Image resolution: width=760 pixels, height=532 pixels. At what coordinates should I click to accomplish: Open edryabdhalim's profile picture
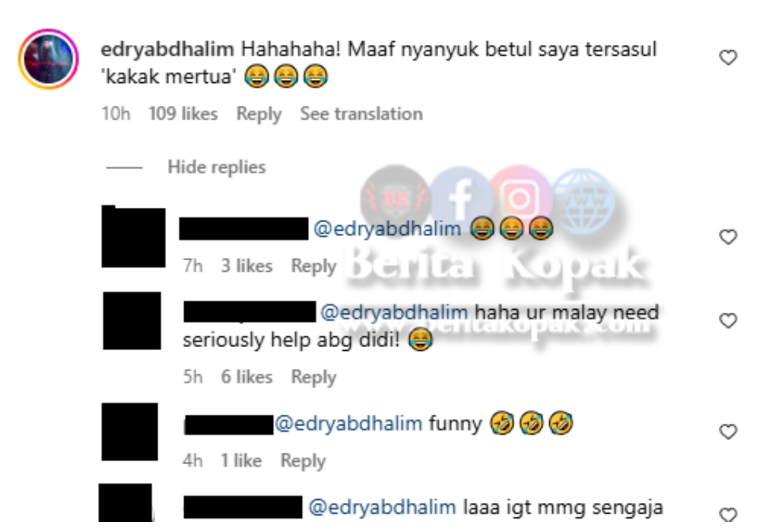(49, 58)
